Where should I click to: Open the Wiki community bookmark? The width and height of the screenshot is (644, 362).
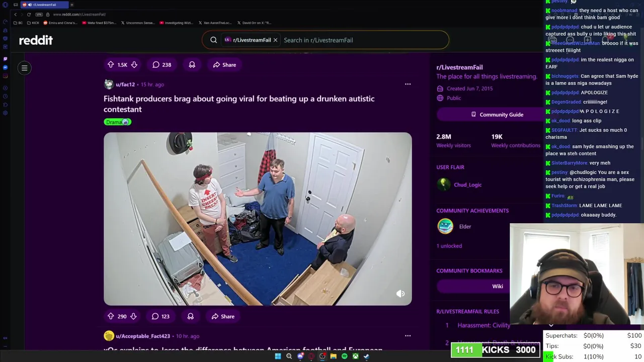pyautogui.click(x=497, y=286)
